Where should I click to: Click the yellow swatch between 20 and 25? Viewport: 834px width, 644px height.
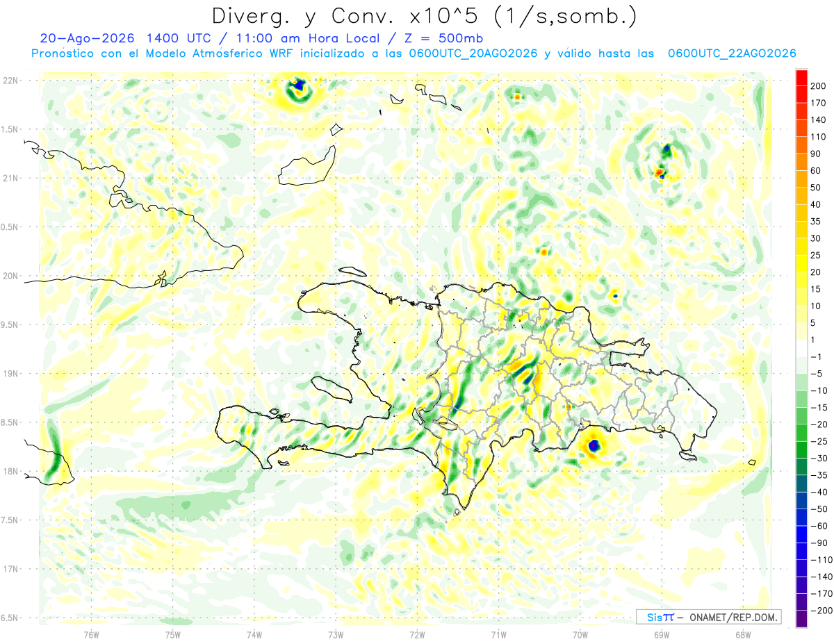801,263
